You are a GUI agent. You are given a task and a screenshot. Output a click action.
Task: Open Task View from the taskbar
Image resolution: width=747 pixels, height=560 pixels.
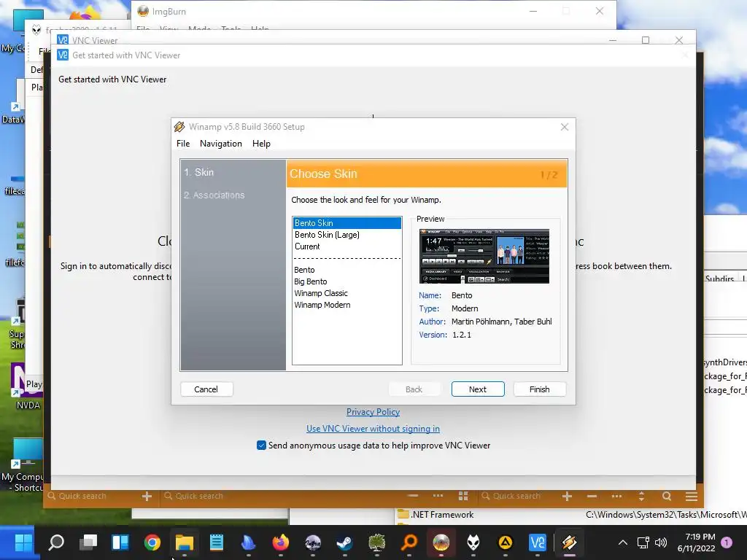coord(88,542)
